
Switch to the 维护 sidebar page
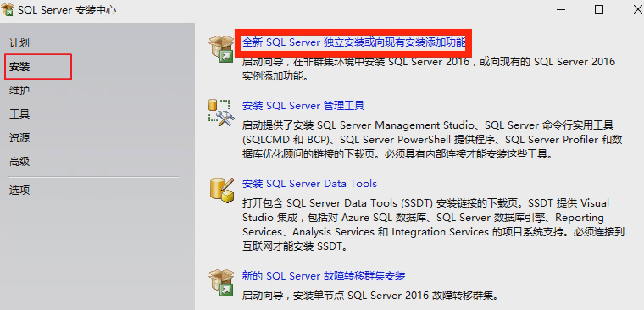19,90
